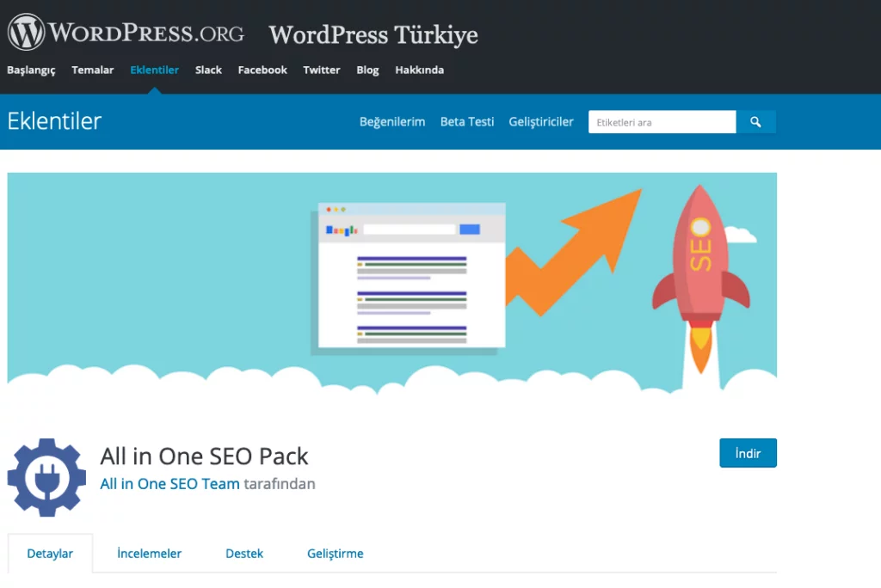Open the Beta Testi link
This screenshot has width=881, height=588.
tap(467, 122)
